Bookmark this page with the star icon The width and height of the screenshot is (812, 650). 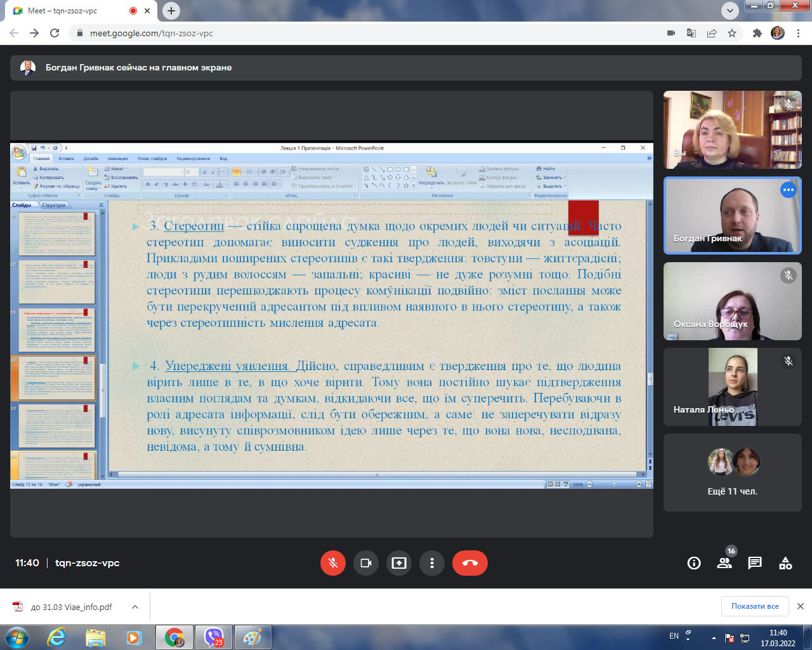732,33
